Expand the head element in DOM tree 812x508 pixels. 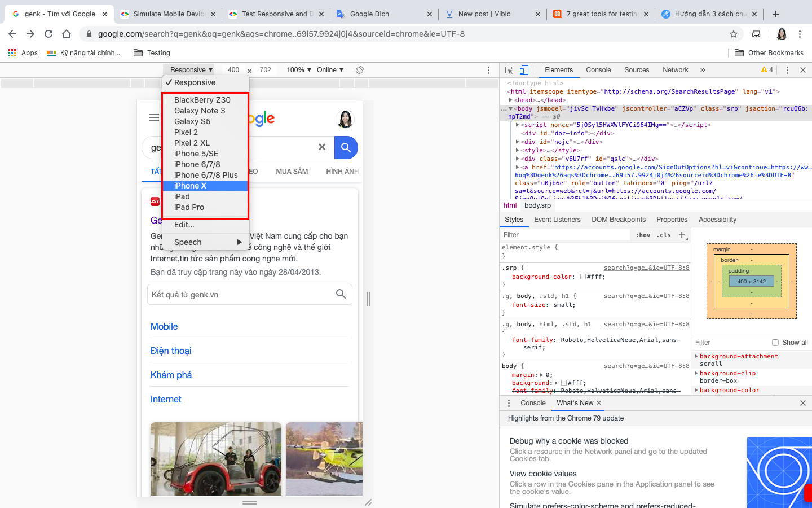pyautogui.click(x=511, y=100)
